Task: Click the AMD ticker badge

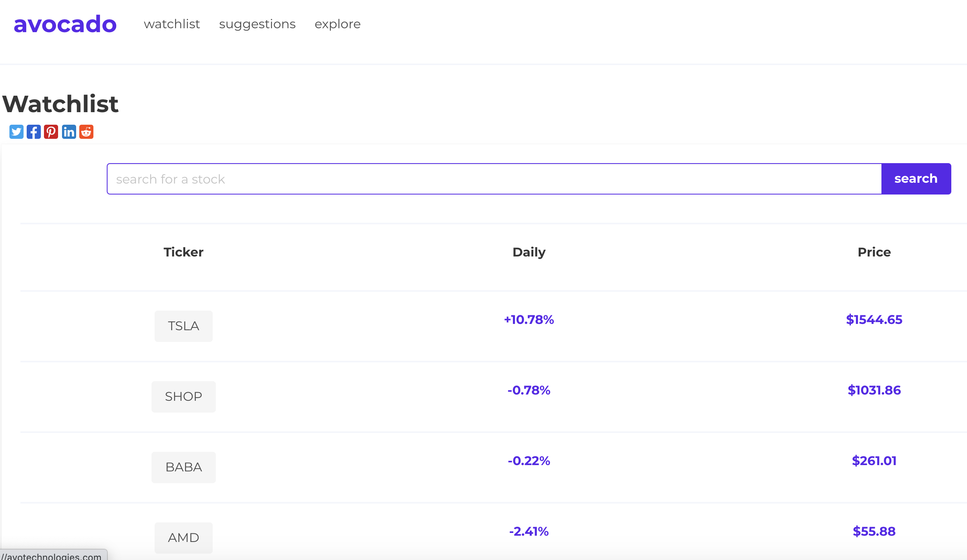Action: point(183,538)
